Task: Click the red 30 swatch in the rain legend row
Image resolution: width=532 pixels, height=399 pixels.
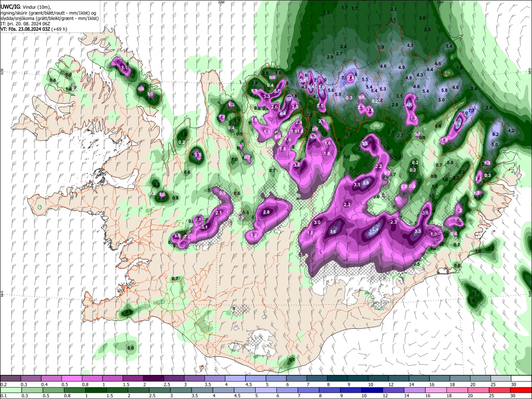Action: coord(521,390)
